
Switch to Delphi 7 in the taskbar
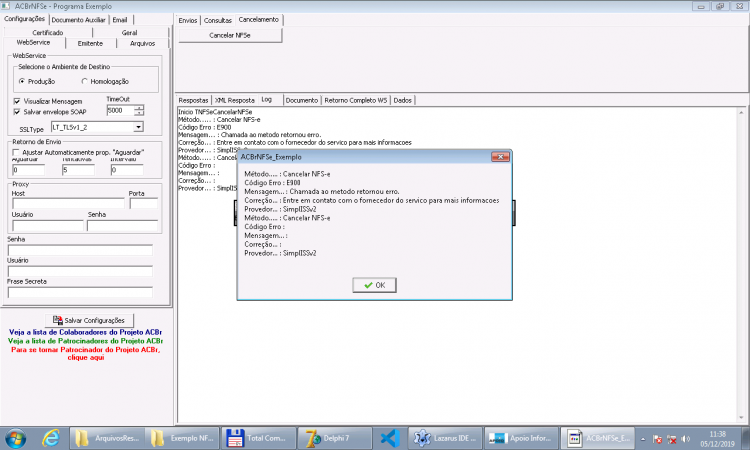[x=334, y=438]
